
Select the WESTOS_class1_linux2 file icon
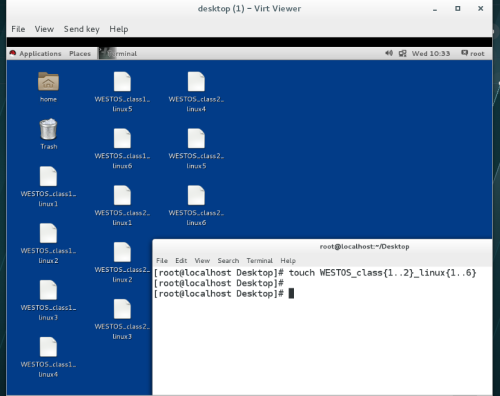[48, 233]
